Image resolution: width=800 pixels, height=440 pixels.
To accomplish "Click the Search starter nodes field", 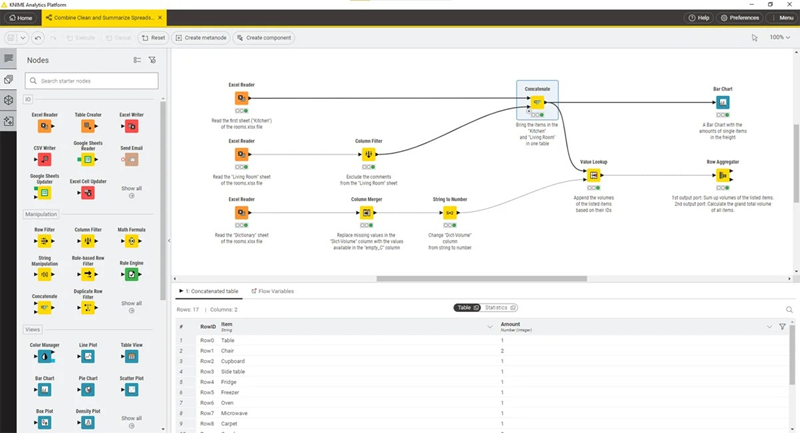I will pos(92,81).
